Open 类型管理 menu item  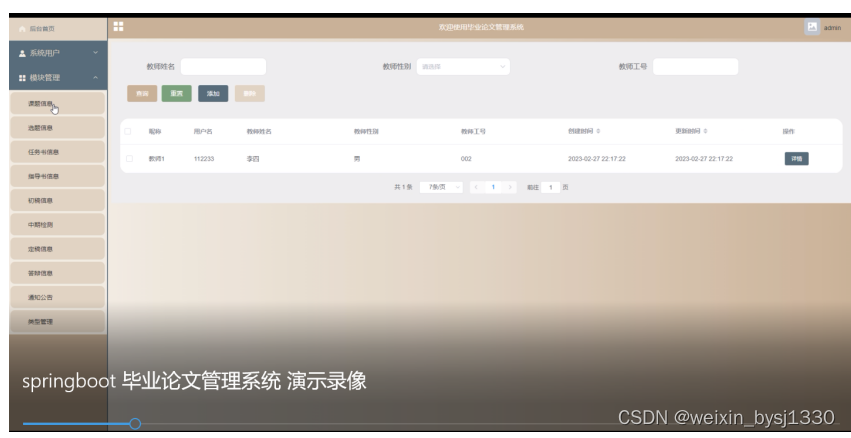[58, 321]
